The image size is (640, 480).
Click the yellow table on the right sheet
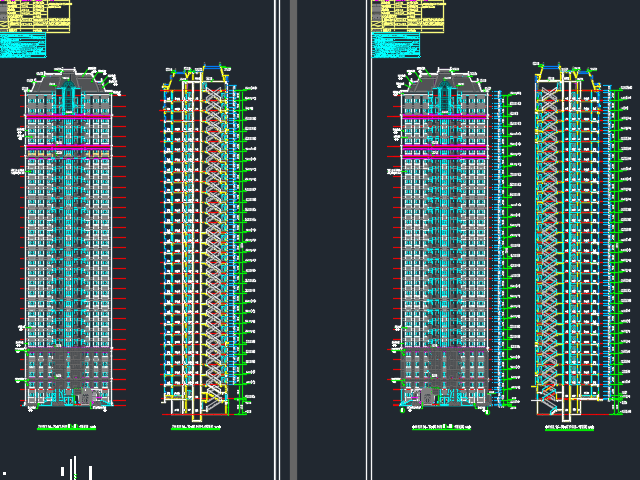[x=408, y=17]
